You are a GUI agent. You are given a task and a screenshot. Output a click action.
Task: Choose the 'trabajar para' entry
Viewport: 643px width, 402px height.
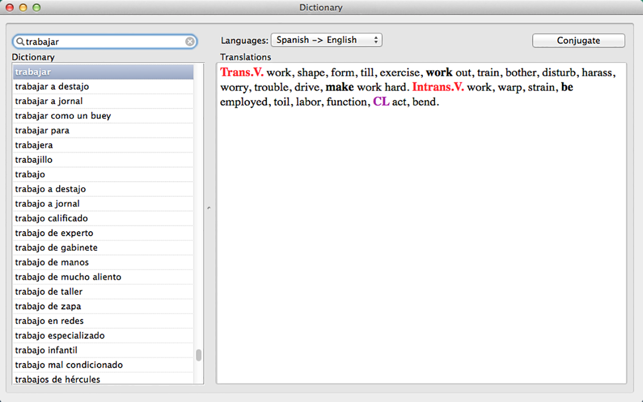tap(103, 130)
